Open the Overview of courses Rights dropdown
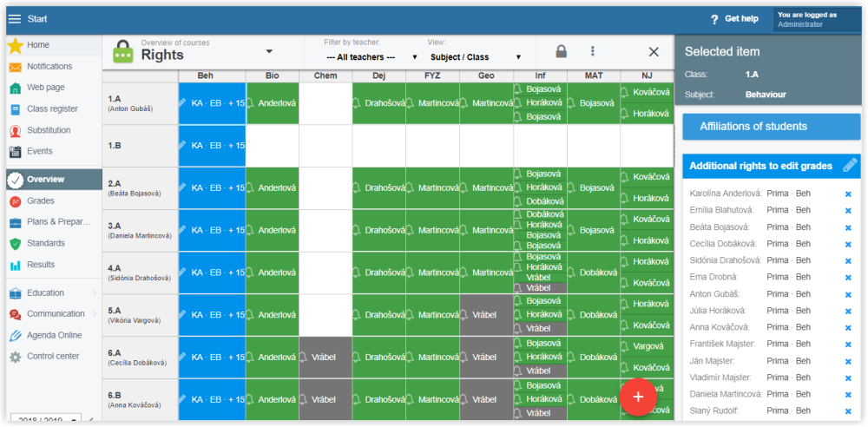 point(269,51)
